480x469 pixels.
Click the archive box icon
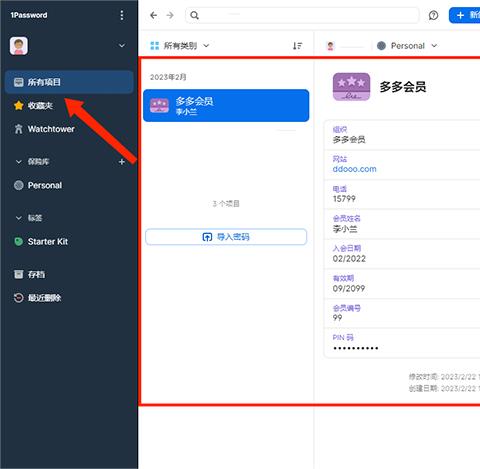19,274
